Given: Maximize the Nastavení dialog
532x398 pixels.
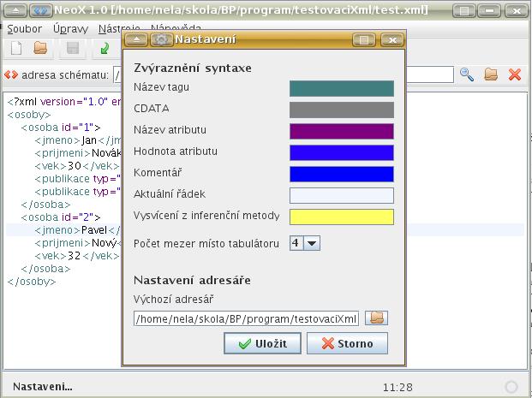Looking at the screenshot, I should 364,40.
